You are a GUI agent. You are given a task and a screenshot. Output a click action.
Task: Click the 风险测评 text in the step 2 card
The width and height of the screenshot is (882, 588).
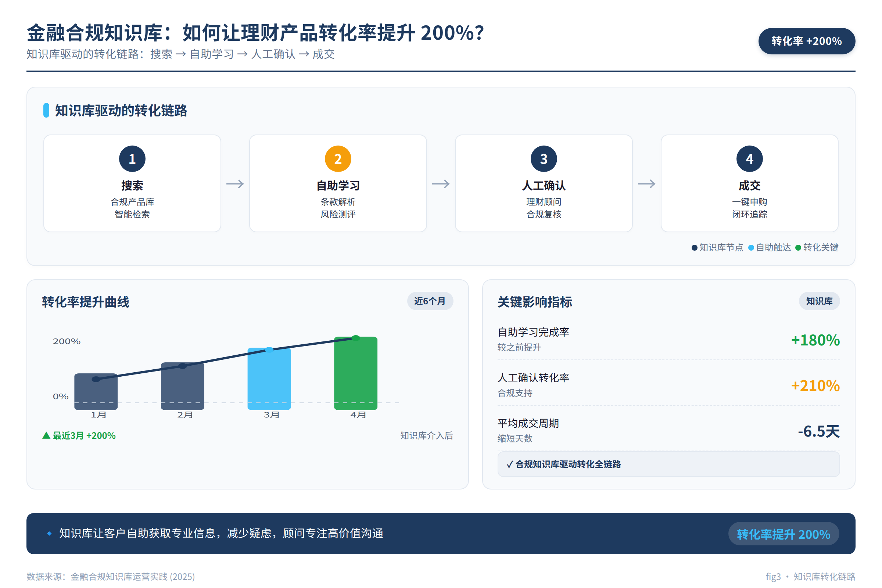338,215
